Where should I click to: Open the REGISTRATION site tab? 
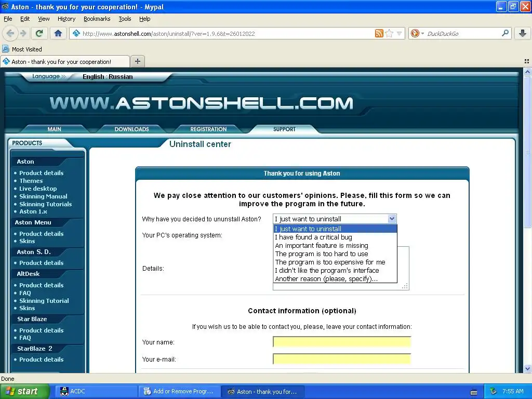208,129
